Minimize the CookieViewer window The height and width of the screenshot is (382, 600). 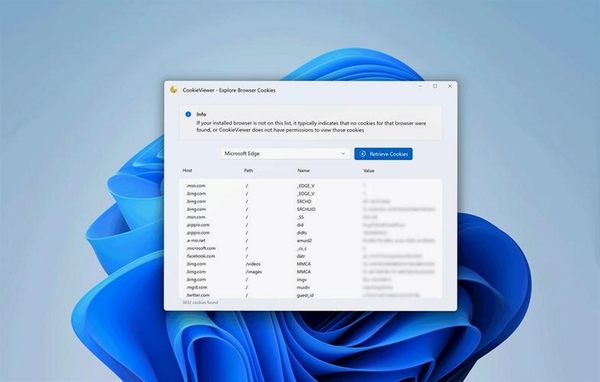[x=420, y=86]
